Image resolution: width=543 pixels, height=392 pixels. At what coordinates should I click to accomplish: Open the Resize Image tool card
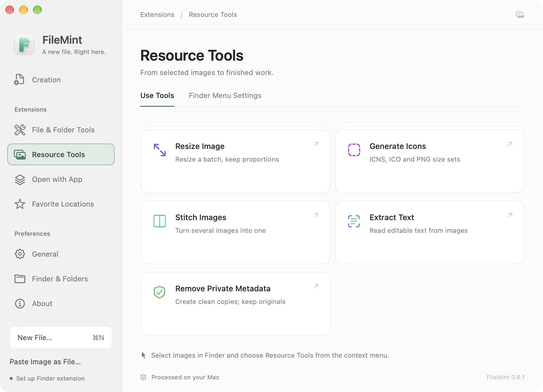pyautogui.click(x=236, y=161)
